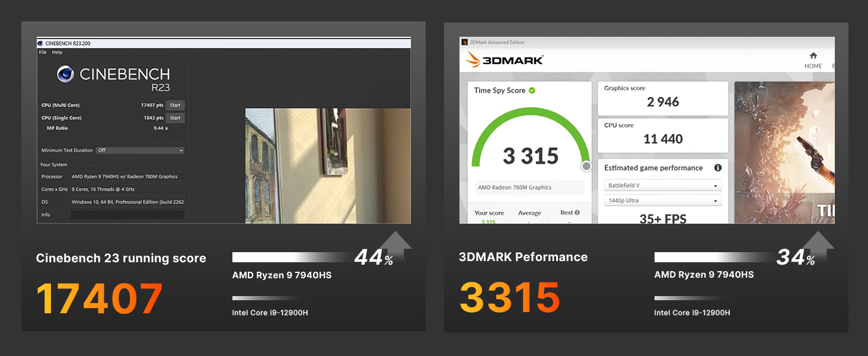Screen dimensions: 868x356
Task: Click the 'Time Spy Score' heading
Action: click(500, 91)
